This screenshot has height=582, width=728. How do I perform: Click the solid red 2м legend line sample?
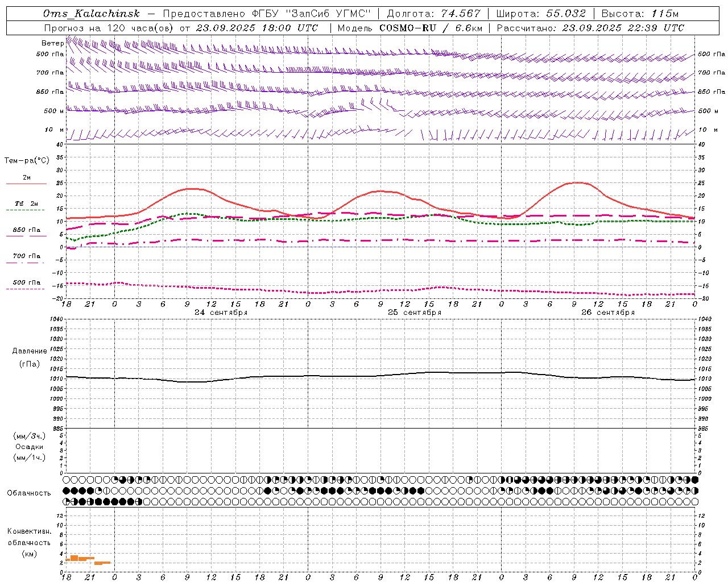click(x=26, y=184)
